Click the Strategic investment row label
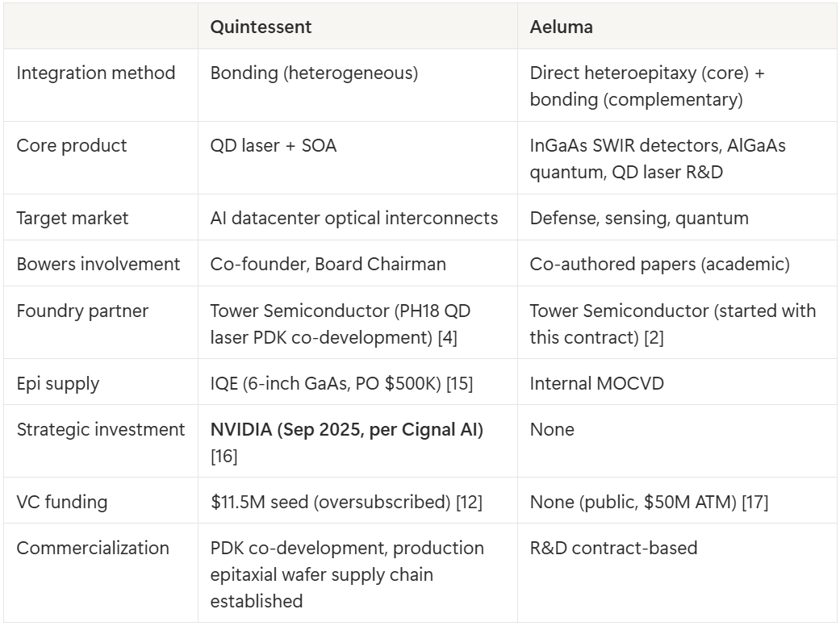This screenshot has width=840, height=626. [x=101, y=429]
